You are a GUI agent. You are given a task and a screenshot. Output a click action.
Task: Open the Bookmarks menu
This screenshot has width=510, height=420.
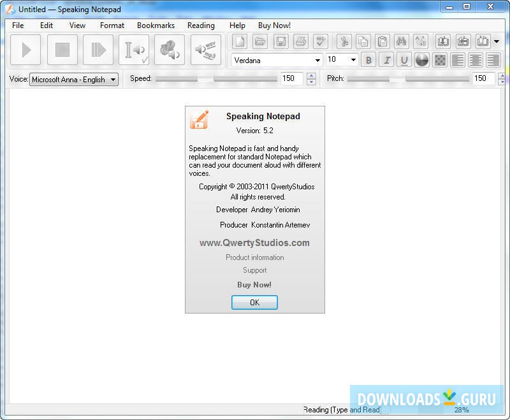pos(156,25)
